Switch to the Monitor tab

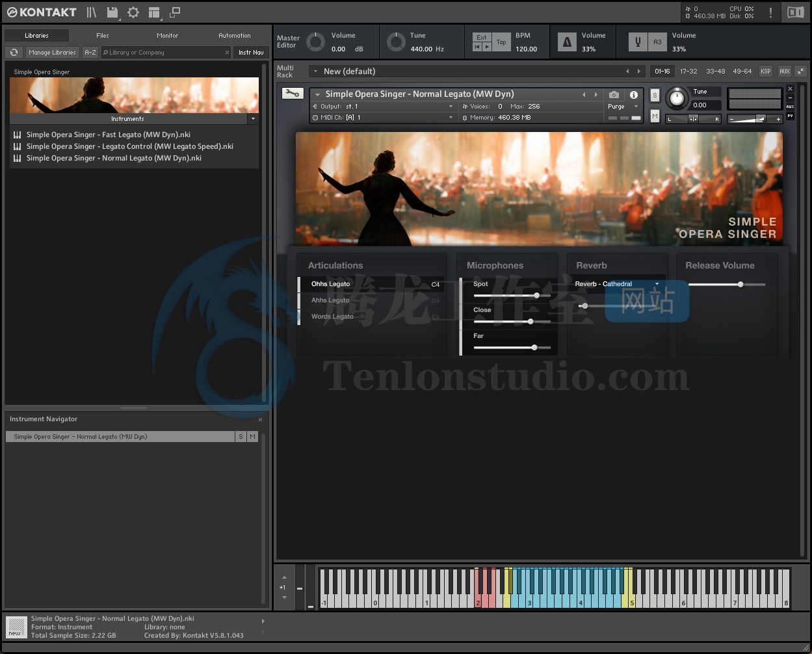pos(168,36)
